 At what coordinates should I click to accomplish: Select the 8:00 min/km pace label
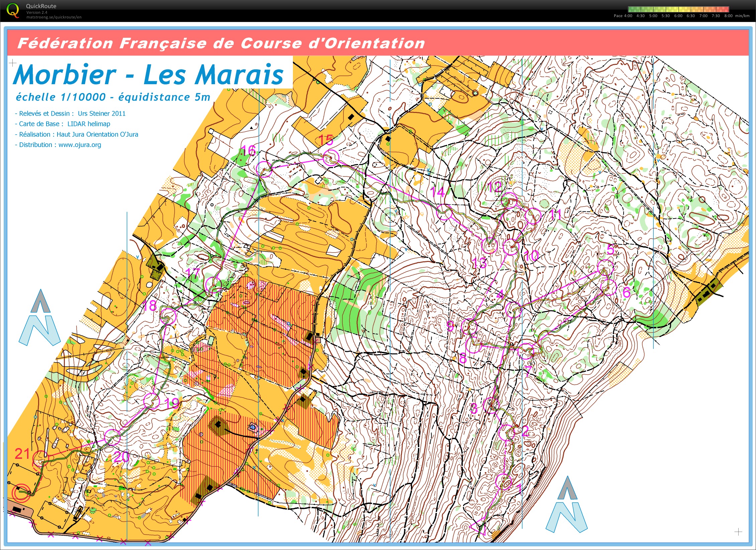click(x=737, y=16)
